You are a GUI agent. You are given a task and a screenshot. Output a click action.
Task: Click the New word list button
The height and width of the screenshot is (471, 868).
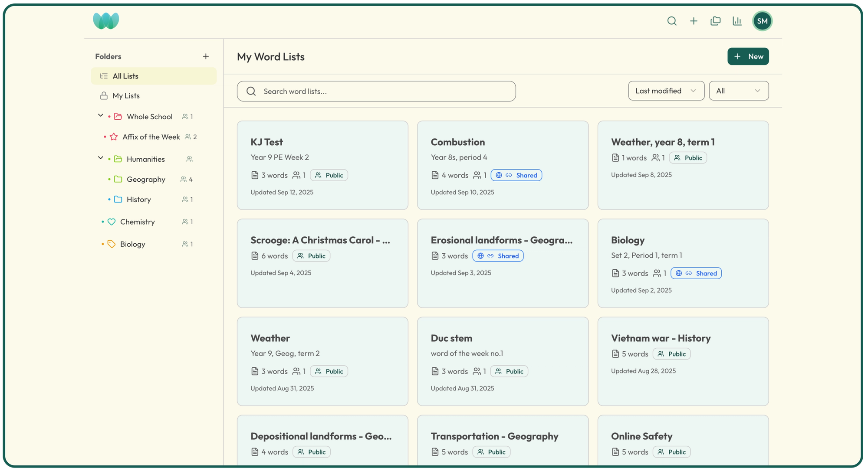pyautogui.click(x=748, y=56)
